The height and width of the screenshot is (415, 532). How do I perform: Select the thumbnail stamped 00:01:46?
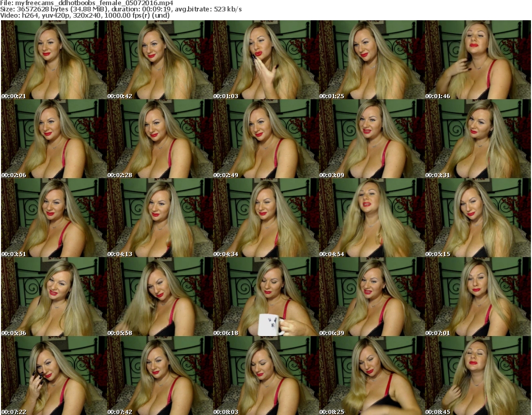pyautogui.click(x=478, y=60)
